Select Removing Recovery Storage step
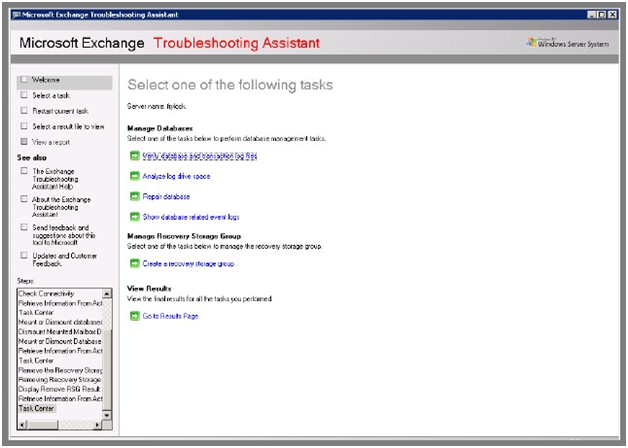 pos(60,380)
